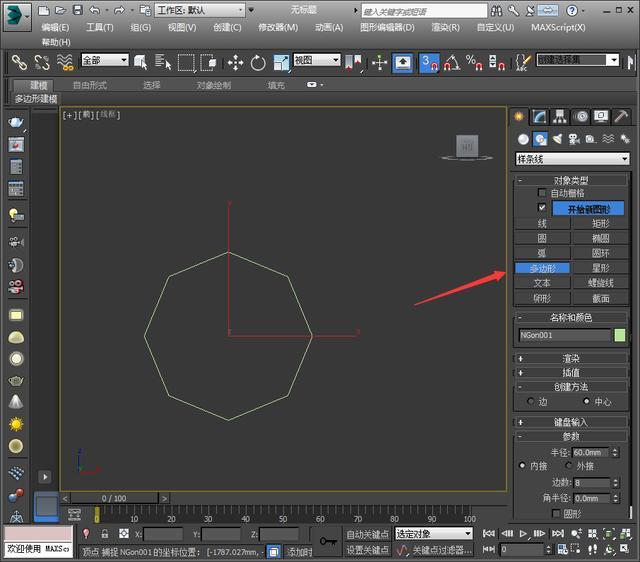640x562 pixels.
Task: Click the NGon001 name field
Action: click(x=563, y=336)
